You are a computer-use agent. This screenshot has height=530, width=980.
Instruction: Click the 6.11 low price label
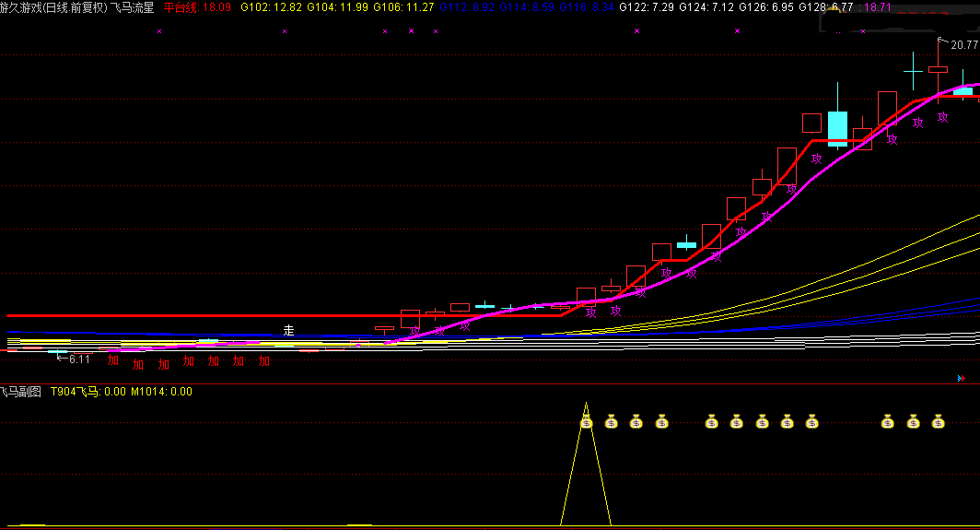79,359
